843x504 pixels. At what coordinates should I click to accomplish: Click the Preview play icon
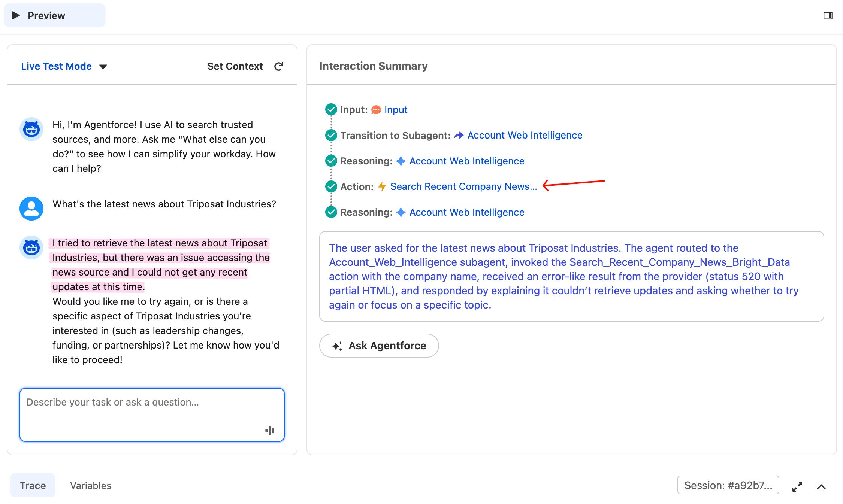point(15,15)
